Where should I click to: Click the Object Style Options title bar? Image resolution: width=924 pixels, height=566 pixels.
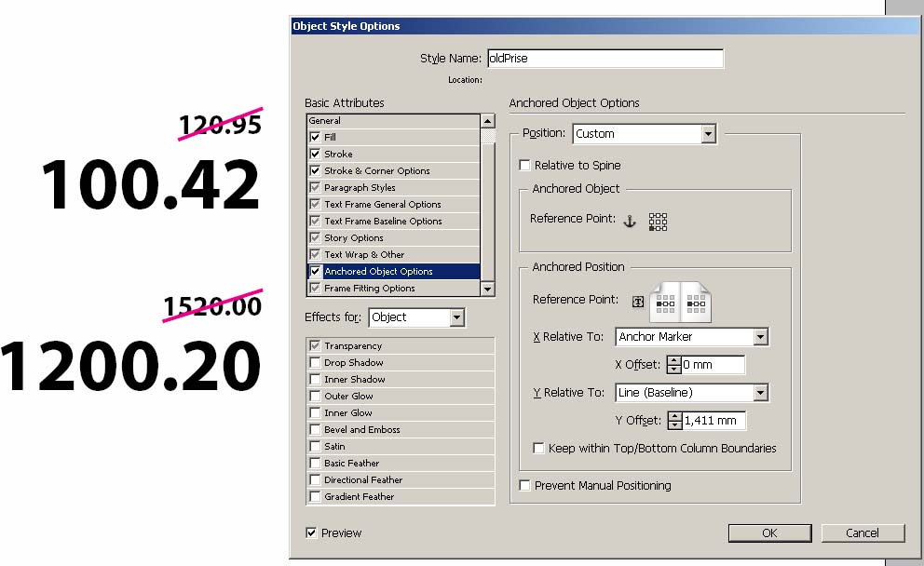point(605,26)
